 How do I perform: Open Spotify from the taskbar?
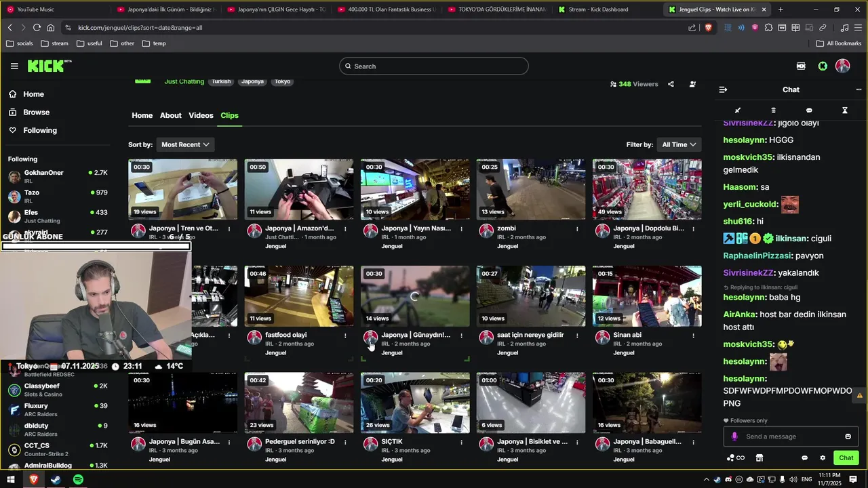[x=78, y=479]
